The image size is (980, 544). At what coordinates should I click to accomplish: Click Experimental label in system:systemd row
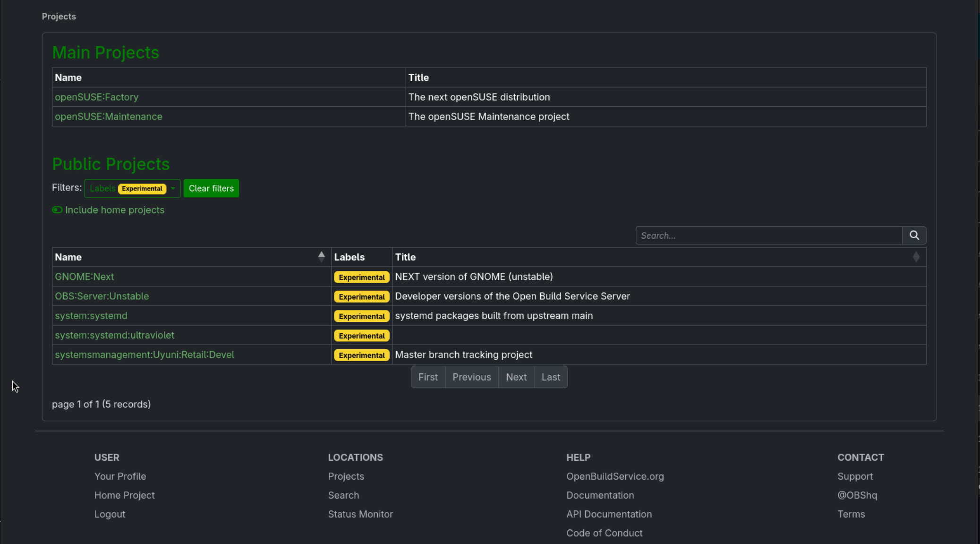(362, 316)
